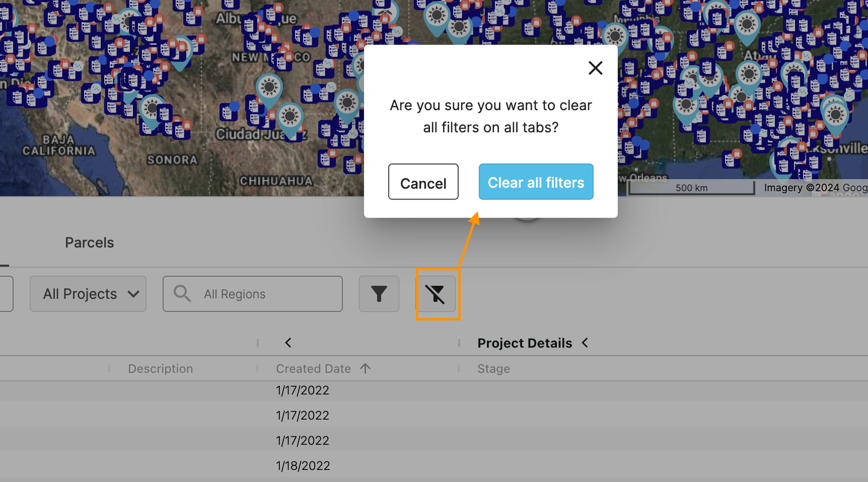868x482 pixels.
Task: Click Cancel in the confirmation dialog
Action: click(x=423, y=182)
